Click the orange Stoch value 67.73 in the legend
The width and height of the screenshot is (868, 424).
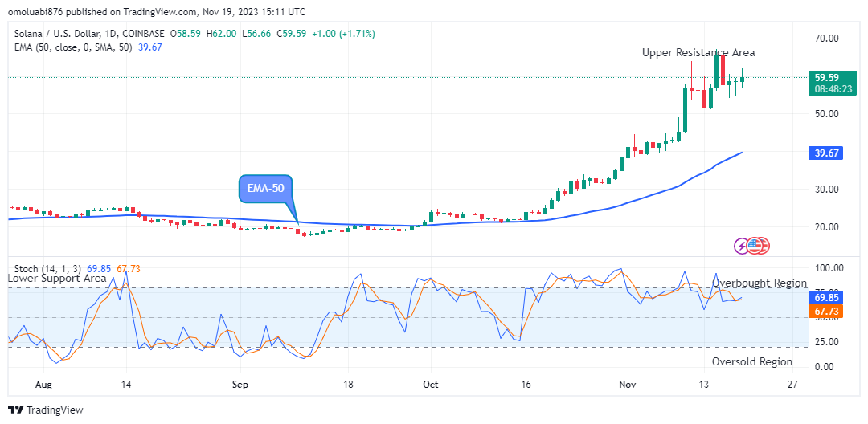click(x=128, y=269)
